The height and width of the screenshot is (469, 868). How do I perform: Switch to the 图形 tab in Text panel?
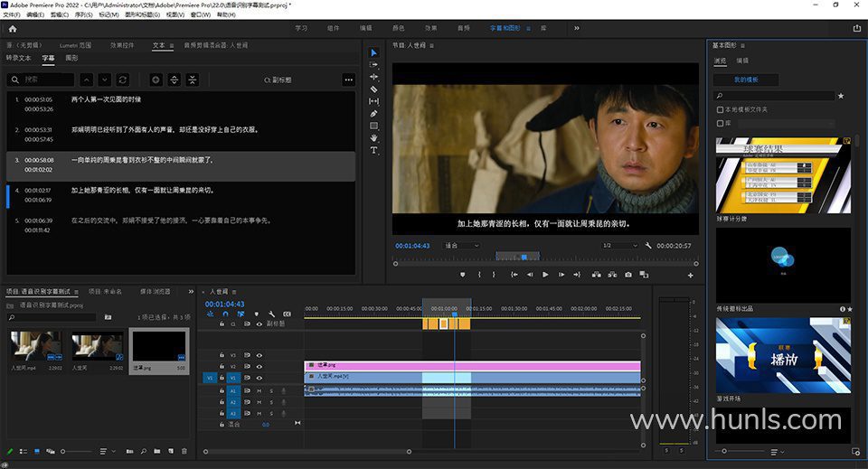click(x=71, y=58)
